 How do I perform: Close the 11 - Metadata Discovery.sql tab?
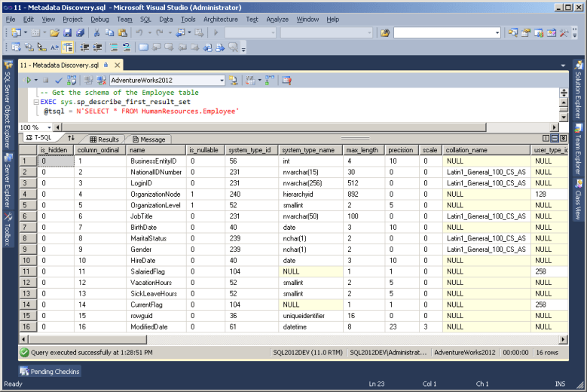click(118, 65)
